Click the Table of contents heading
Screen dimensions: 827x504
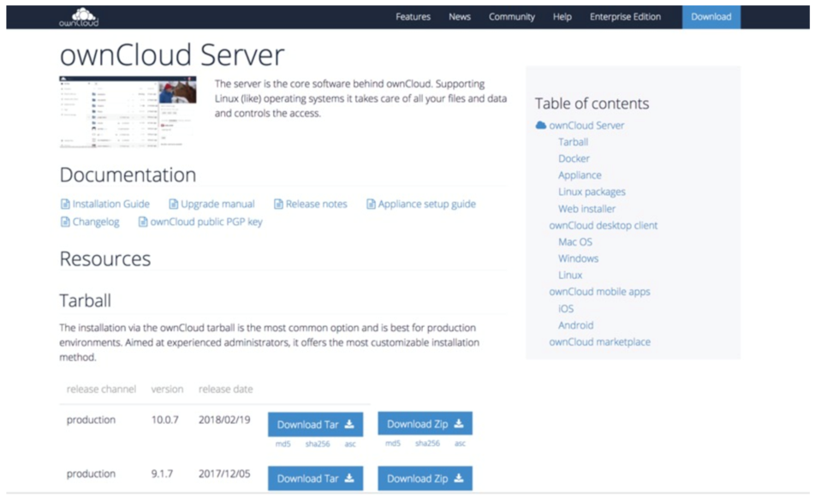coord(592,104)
